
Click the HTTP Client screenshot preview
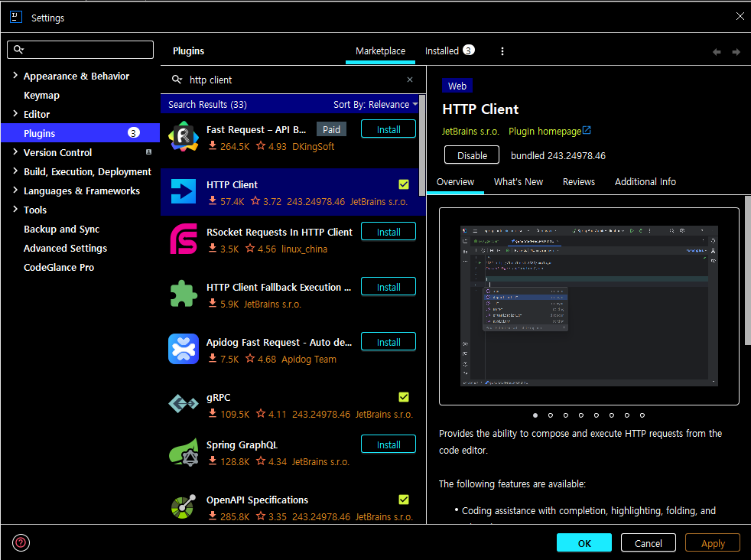click(589, 306)
